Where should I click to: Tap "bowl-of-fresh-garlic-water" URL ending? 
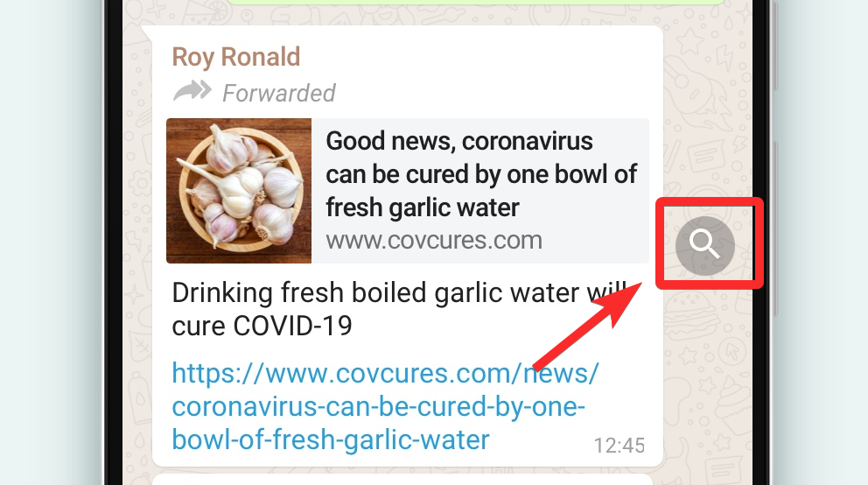[330, 439]
